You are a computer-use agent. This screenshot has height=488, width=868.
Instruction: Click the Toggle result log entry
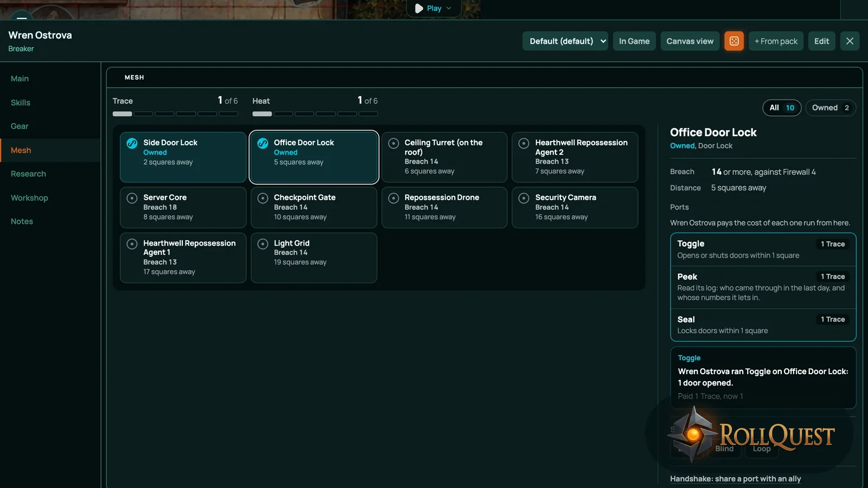(763, 377)
